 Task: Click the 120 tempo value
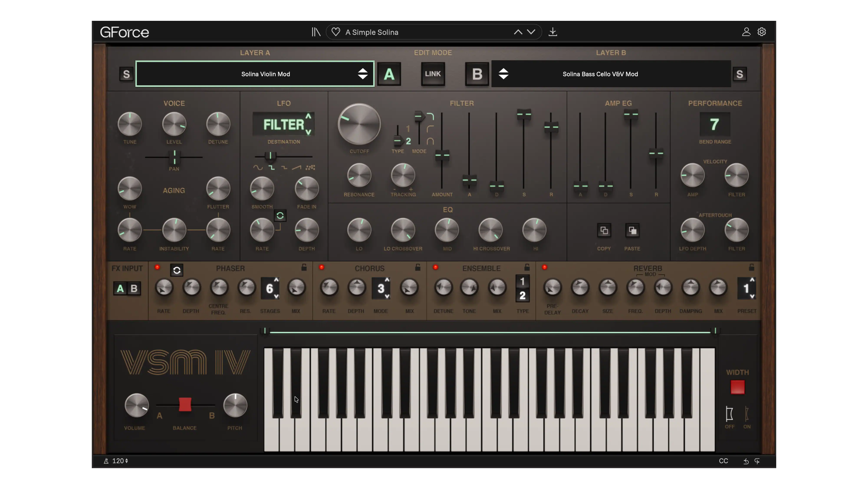click(118, 461)
